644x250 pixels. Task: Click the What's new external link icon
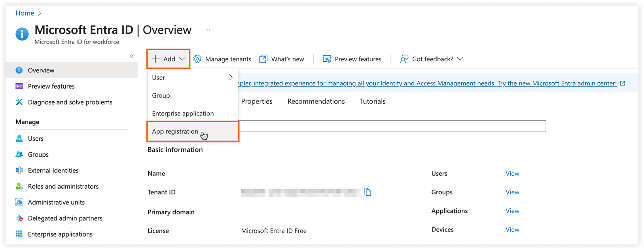click(263, 59)
